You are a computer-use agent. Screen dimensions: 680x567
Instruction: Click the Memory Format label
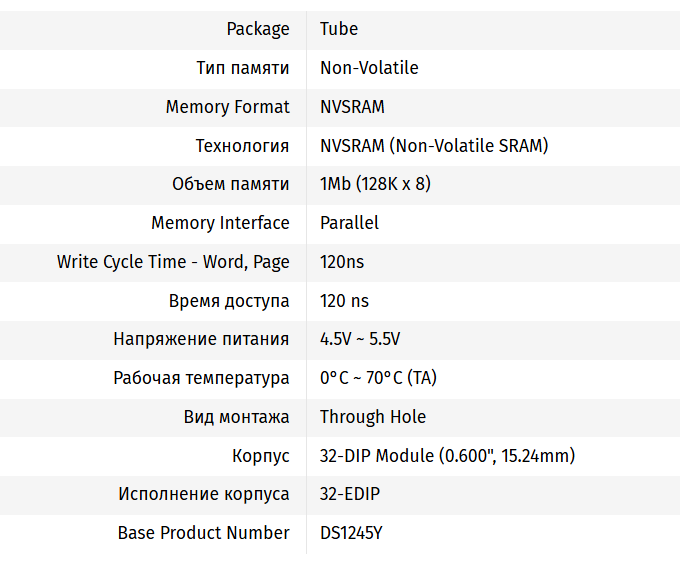click(x=228, y=107)
